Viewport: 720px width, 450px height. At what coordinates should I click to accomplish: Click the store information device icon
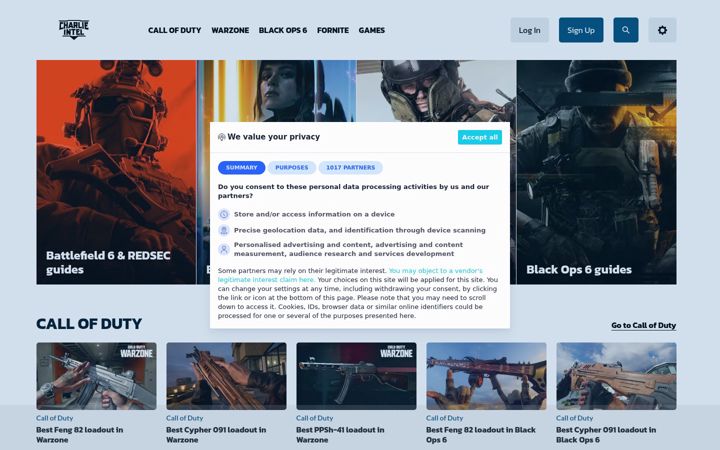coord(224,214)
